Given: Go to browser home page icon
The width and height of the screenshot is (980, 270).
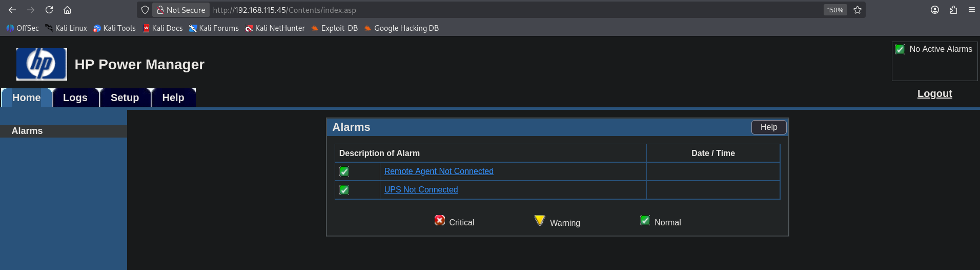Looking at the screenshot, I should (67, 10).
